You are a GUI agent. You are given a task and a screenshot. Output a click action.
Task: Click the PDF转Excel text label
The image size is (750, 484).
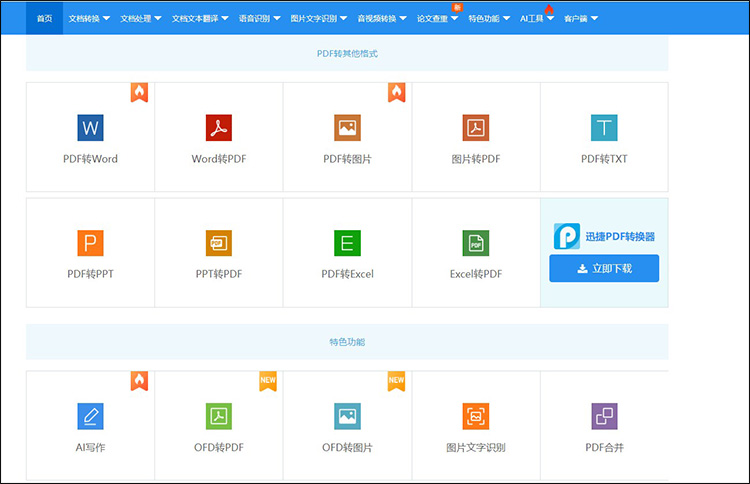tap(347, 274)
